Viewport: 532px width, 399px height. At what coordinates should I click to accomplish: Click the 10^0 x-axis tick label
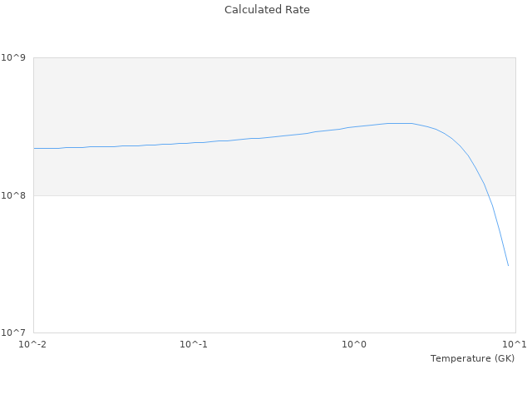[354, 344]
